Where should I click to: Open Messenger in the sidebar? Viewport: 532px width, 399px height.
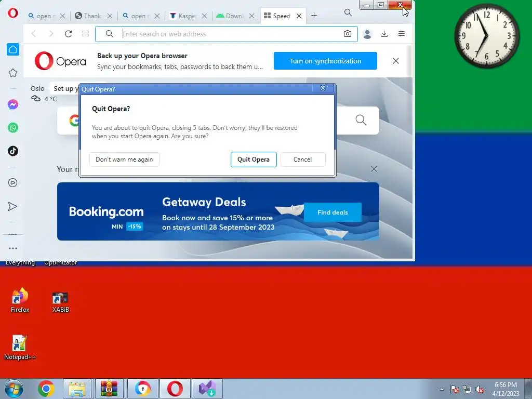click(x=13, y=104)
